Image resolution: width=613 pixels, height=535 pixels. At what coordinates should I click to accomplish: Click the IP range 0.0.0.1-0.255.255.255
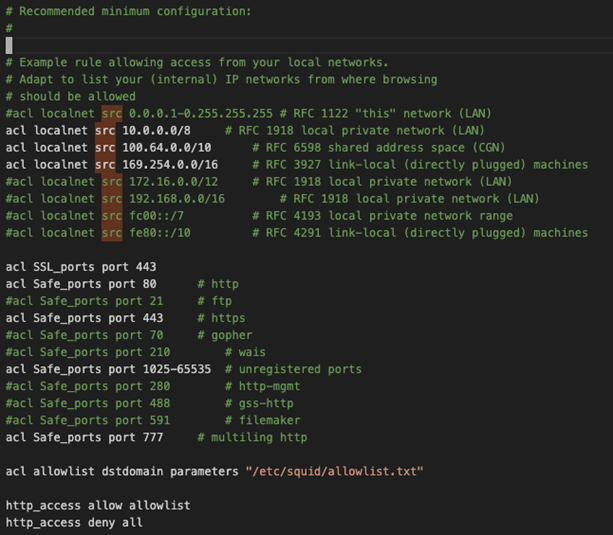tap(201, 113)
